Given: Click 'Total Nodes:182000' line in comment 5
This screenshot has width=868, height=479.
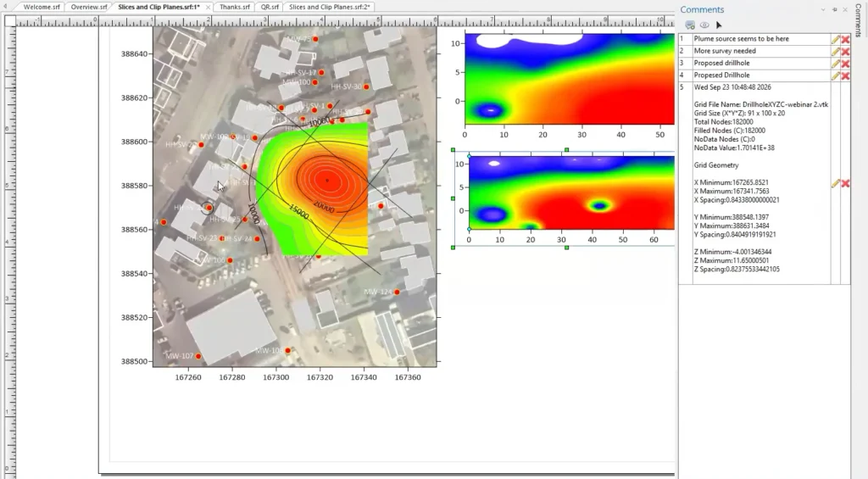Looking at the screenshot, I should [x=723, y=122].
